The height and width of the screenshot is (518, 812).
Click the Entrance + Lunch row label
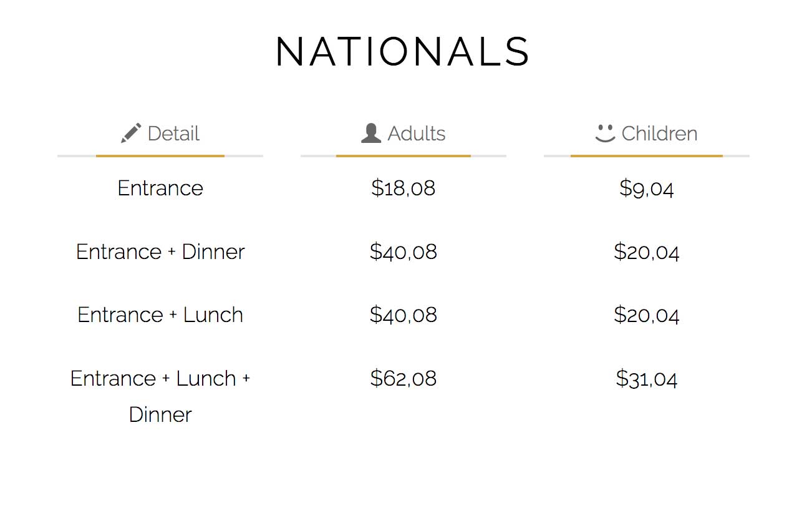(160, 315)
